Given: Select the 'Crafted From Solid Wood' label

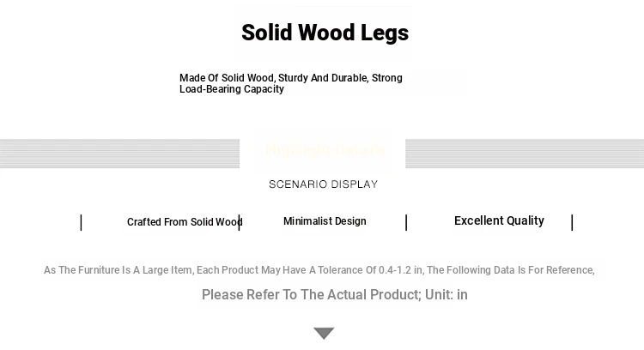Looking at the screenshot, I should (x=185, y=222).
